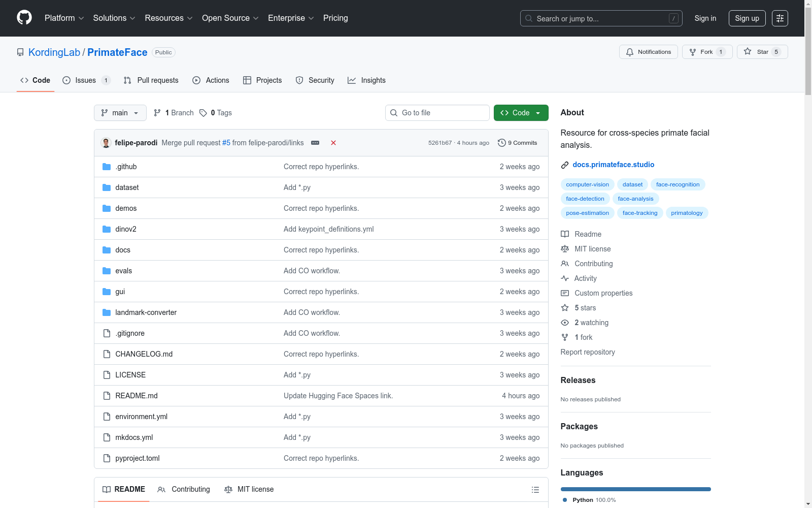Open the docs.primateface.studio link

coord(614,165)
